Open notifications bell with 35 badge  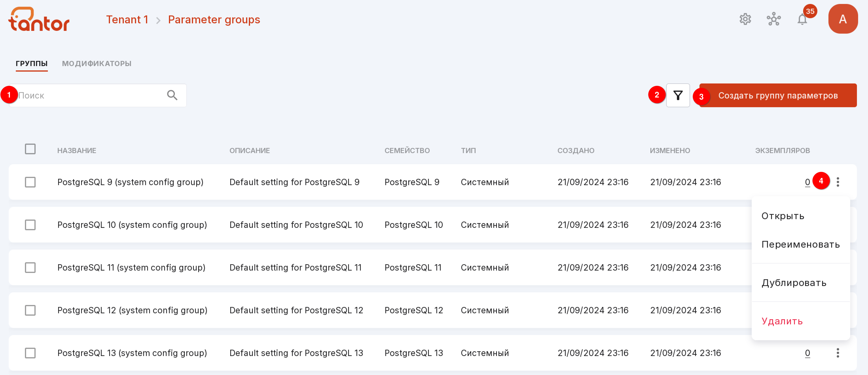[802, 19]
